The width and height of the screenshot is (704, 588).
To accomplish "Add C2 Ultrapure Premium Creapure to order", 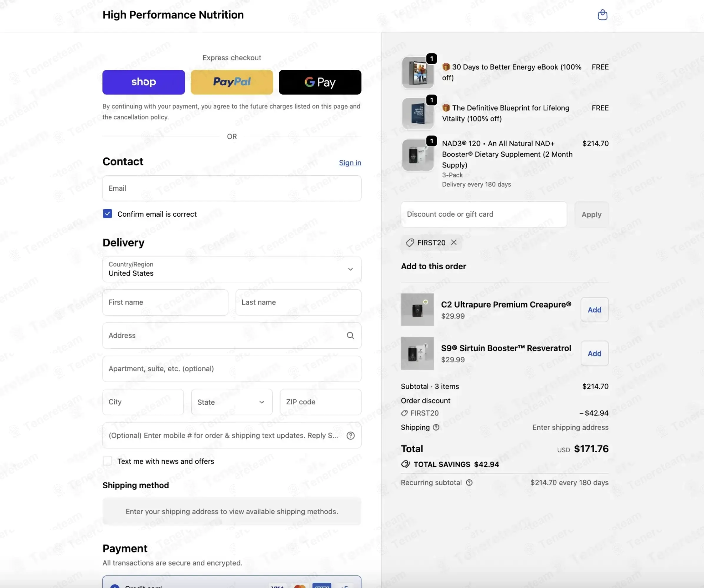I will [x=595, y=310].
